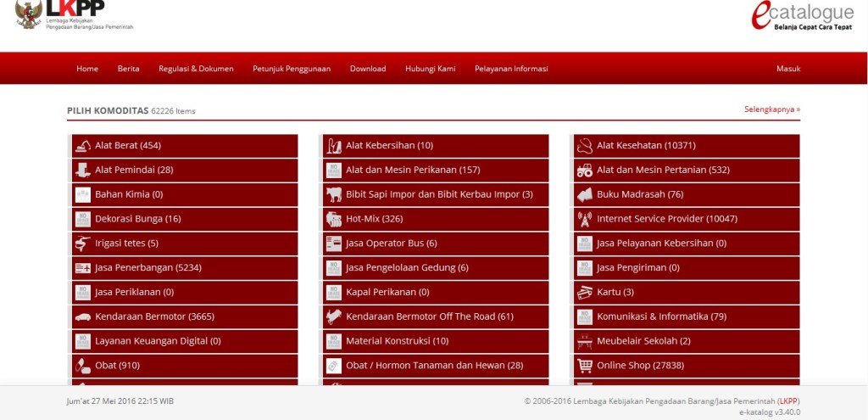The width and height of the screenshot is (868, 420).
Task: Select the Hubungi Kami menu item
Action: (x=430, y=69)
